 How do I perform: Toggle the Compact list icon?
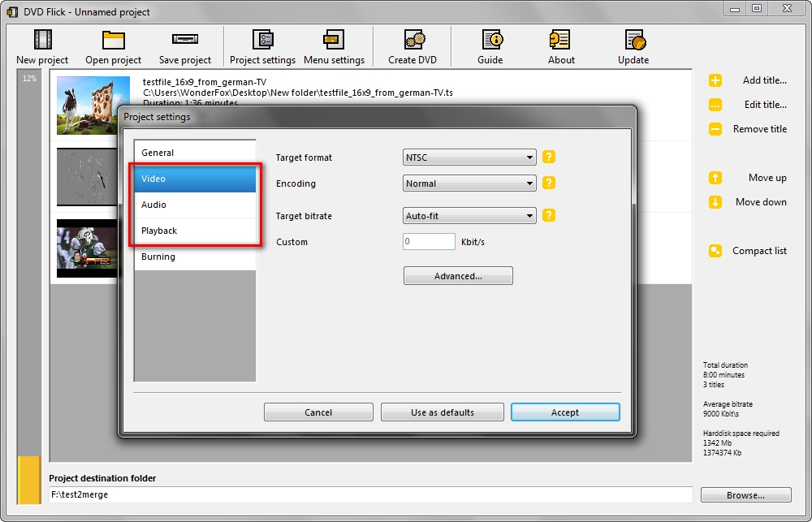click(715, 251)
